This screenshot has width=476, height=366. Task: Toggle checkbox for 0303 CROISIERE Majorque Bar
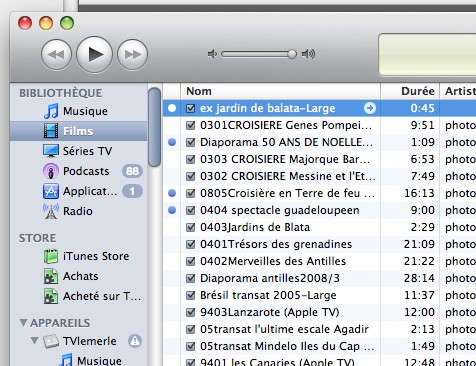pos(190,159)
